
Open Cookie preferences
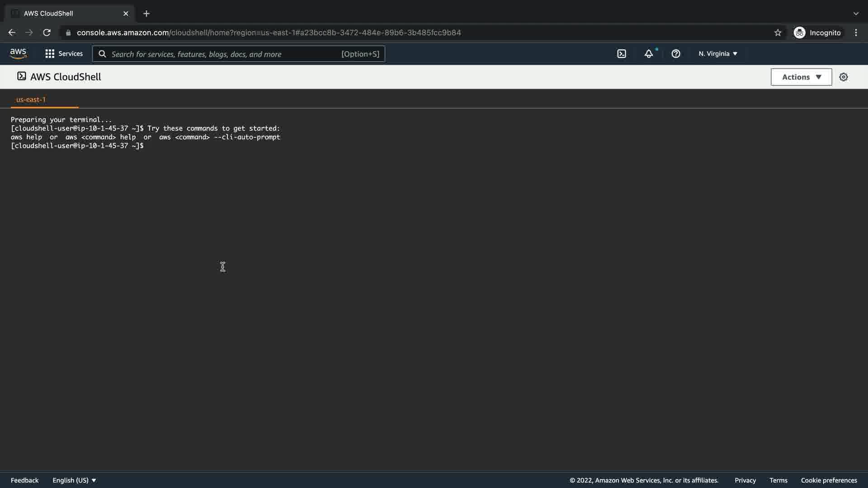tap(829, 480)
